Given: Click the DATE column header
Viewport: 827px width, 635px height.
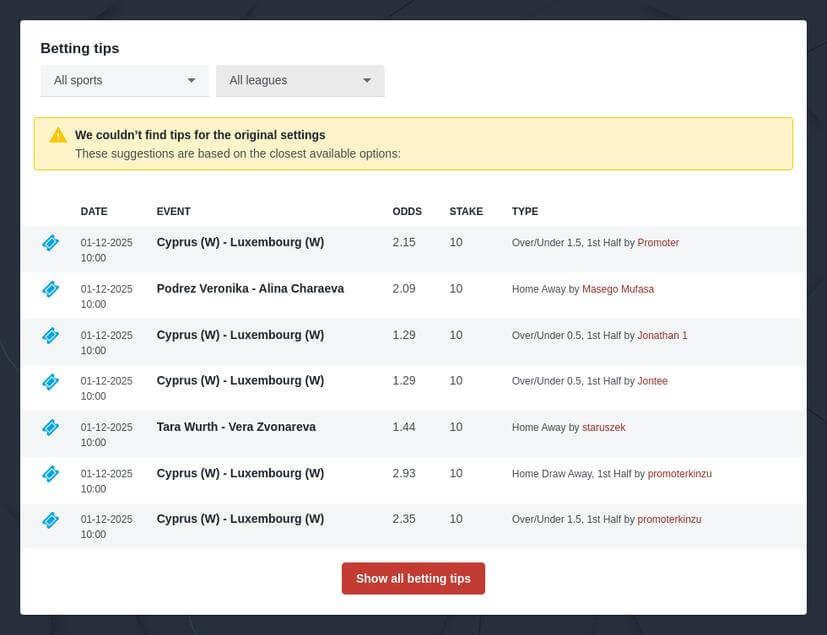Looking at the screenshot, I should click(x=94, y=211).
